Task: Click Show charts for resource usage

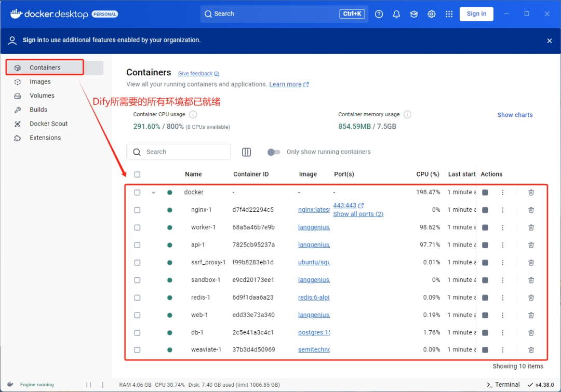Action: pyautogui.click(x=515, y=115)
